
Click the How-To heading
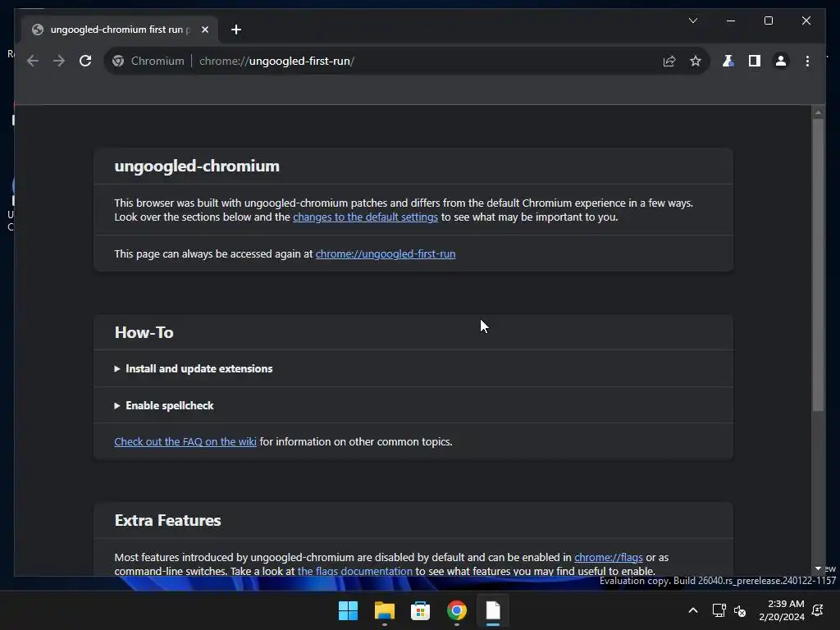144,333
